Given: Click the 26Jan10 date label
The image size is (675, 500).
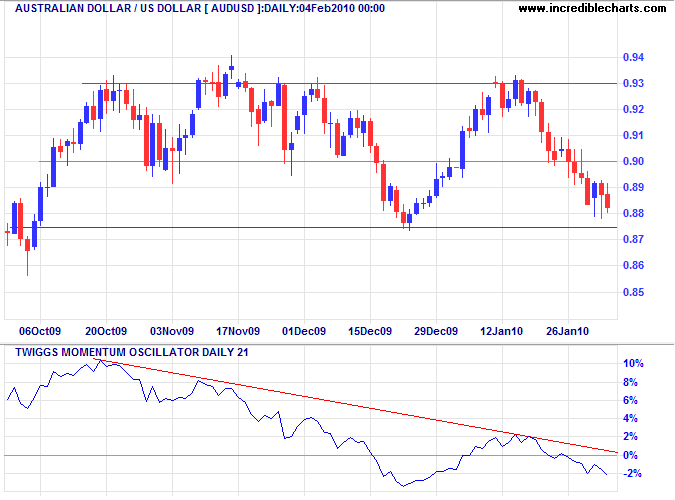Looking at the screenshot, I should [x=567, y=331].
